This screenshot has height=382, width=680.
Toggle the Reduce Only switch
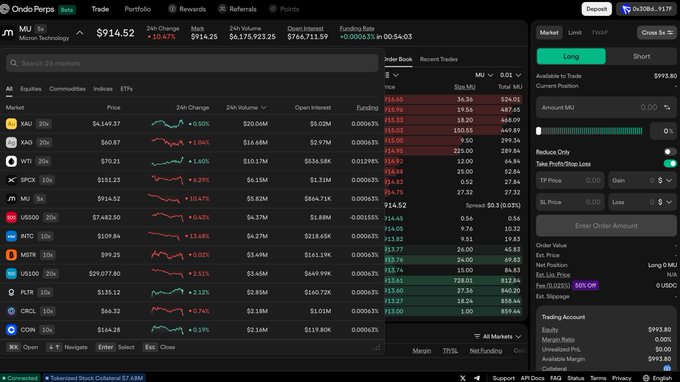pos(670,151)
